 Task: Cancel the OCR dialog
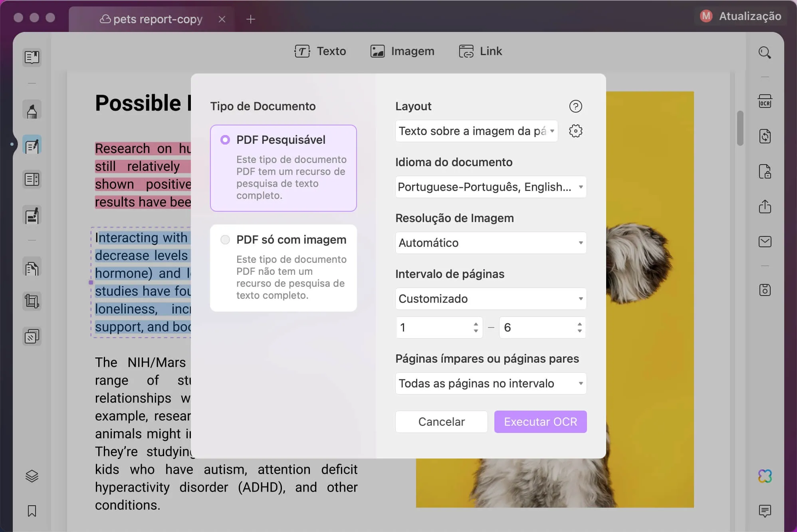point(441,421)
